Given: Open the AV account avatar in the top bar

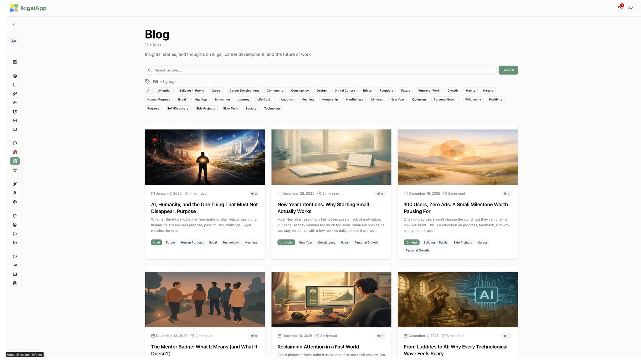Looking at the screenshot, I should pyautogui.click(x=631, y=8).
